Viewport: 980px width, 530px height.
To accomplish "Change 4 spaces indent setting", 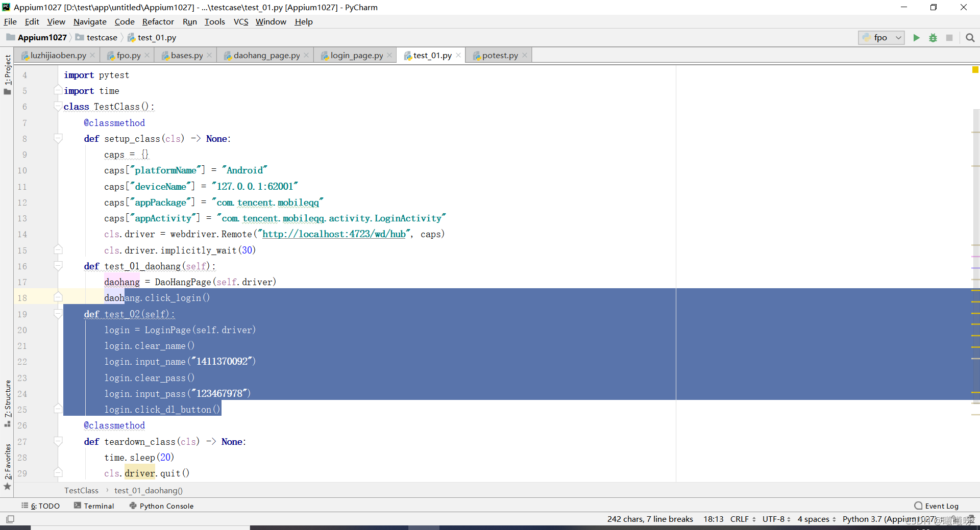I will click(x=817, y=519).
